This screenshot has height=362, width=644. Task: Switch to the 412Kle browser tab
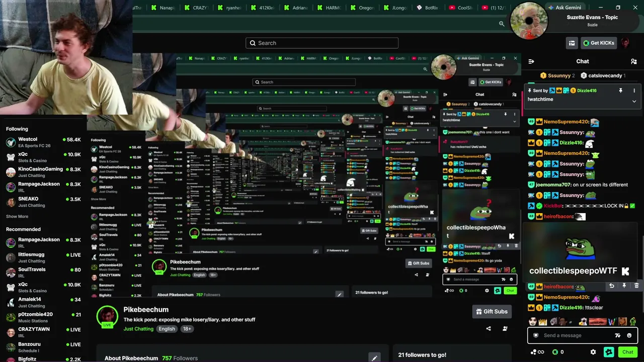coord(263,8)
